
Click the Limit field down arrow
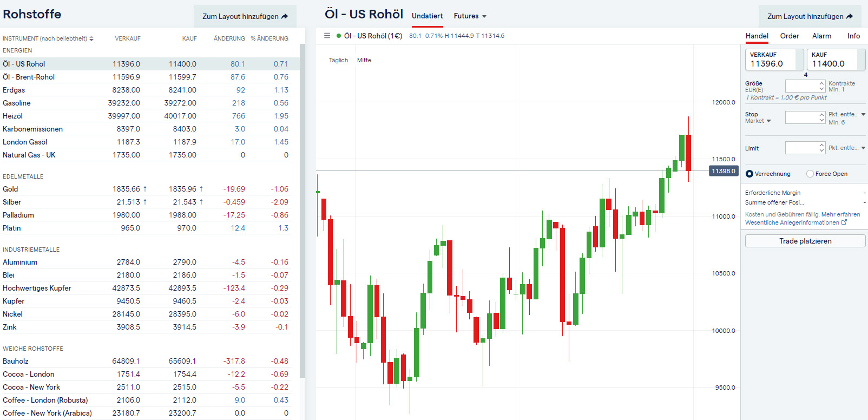point(821,150)
